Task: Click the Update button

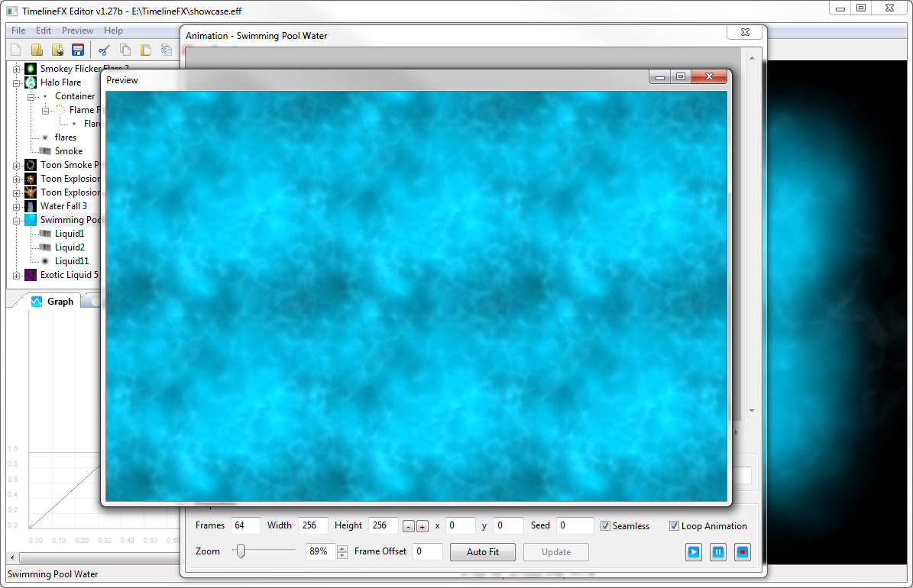Action: pyautogui.click(x=555, y=551)
